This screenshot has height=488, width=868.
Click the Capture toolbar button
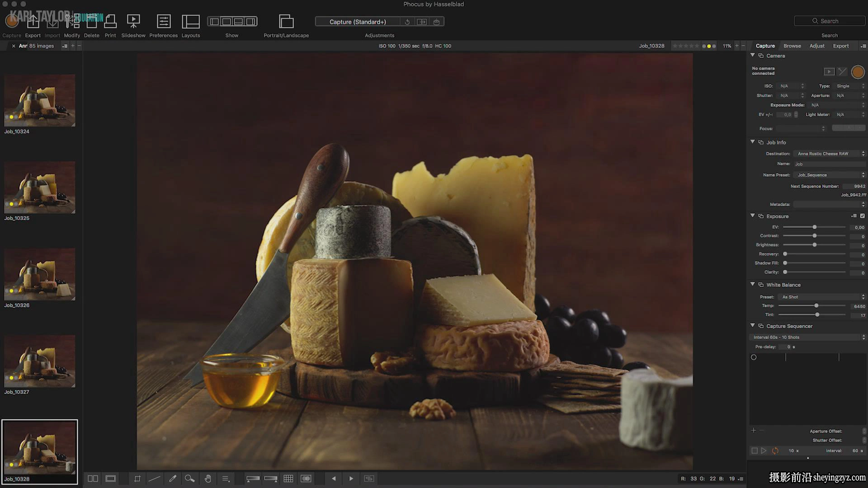pos(12,25)
